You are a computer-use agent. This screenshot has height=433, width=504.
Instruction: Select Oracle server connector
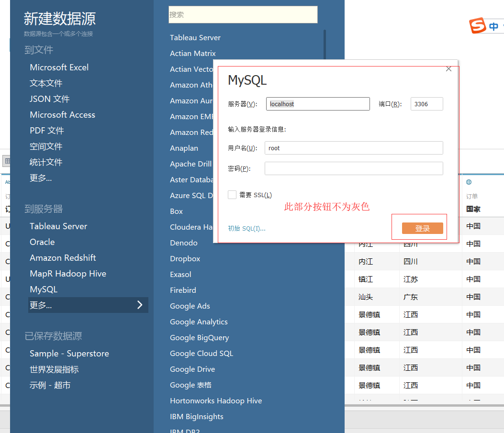[x=42, y=242]
